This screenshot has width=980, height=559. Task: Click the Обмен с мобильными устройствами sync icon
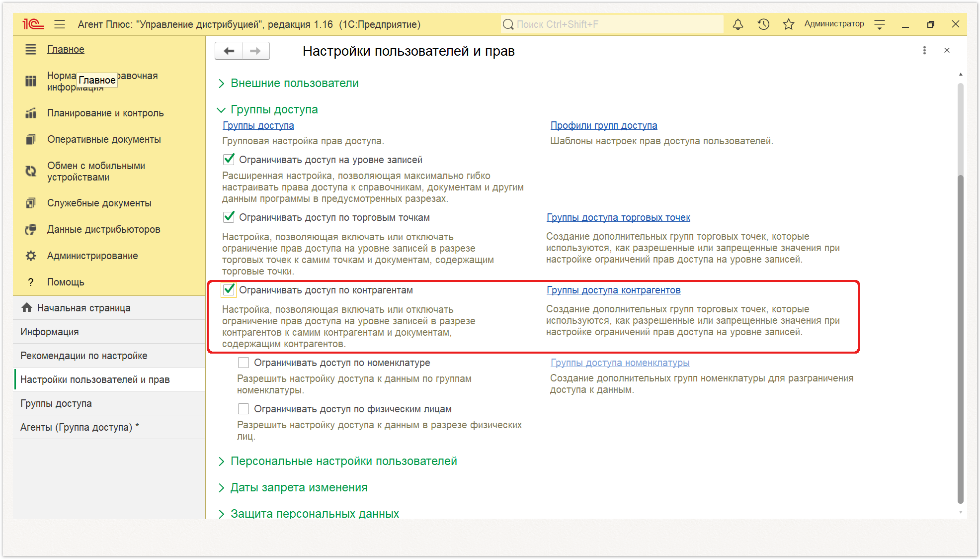coord(31,171)
